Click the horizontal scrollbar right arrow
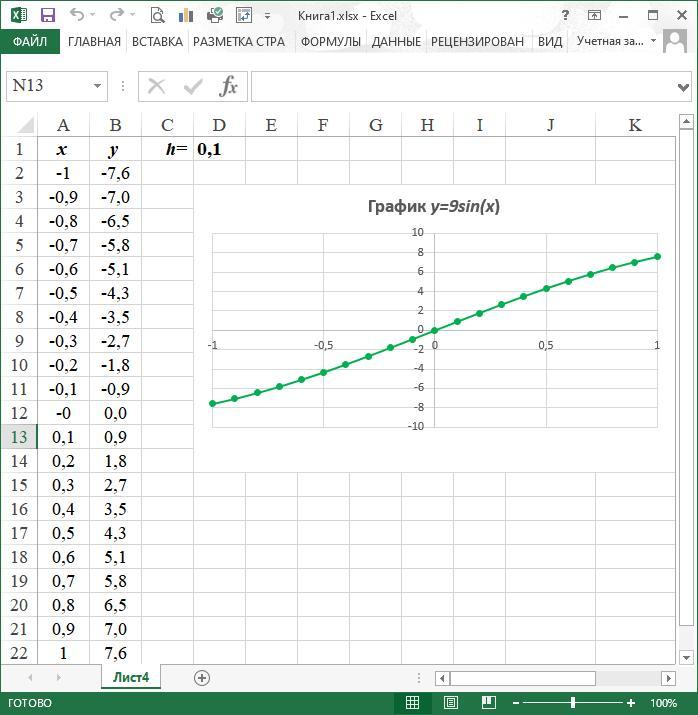 [668, 678]
